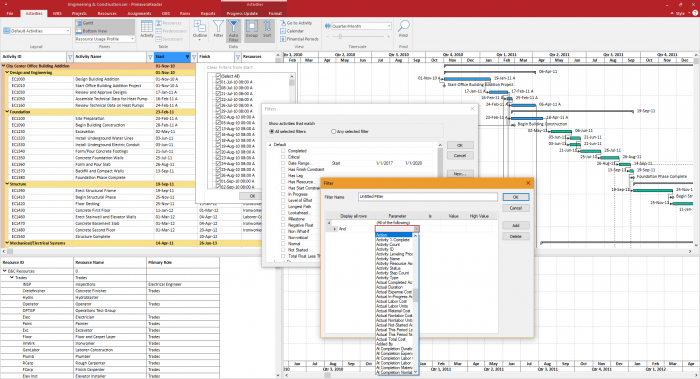
Task: Check the Has Finish Constraint filter
Action: (x=283, y=169)
